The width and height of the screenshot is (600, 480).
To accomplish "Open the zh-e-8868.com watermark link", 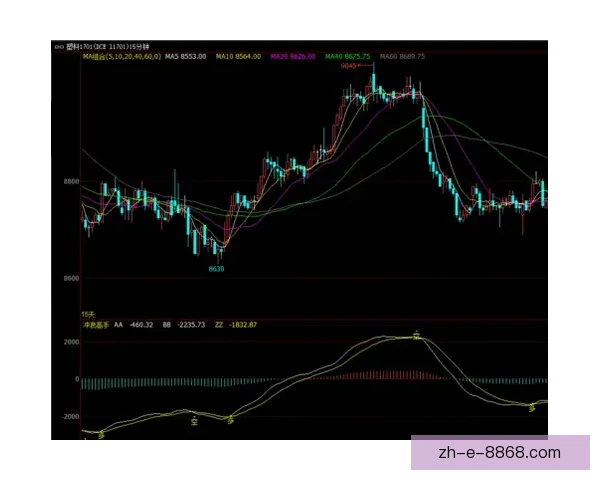I will click(500, 453).
